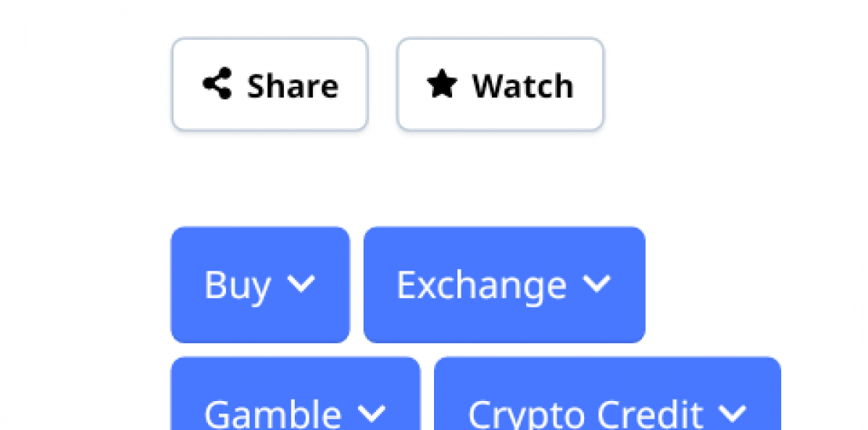Click the chevron arrow next to Gamble

click(x=371, y=411)
